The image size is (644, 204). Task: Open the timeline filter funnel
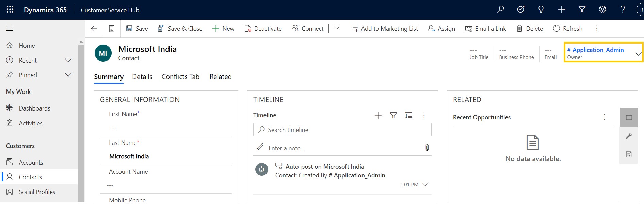tap(393, 115)
